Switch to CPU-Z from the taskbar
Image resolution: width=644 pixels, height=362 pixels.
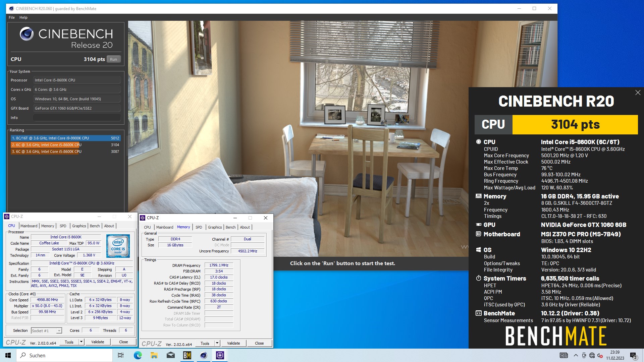[x=220, y=355]
